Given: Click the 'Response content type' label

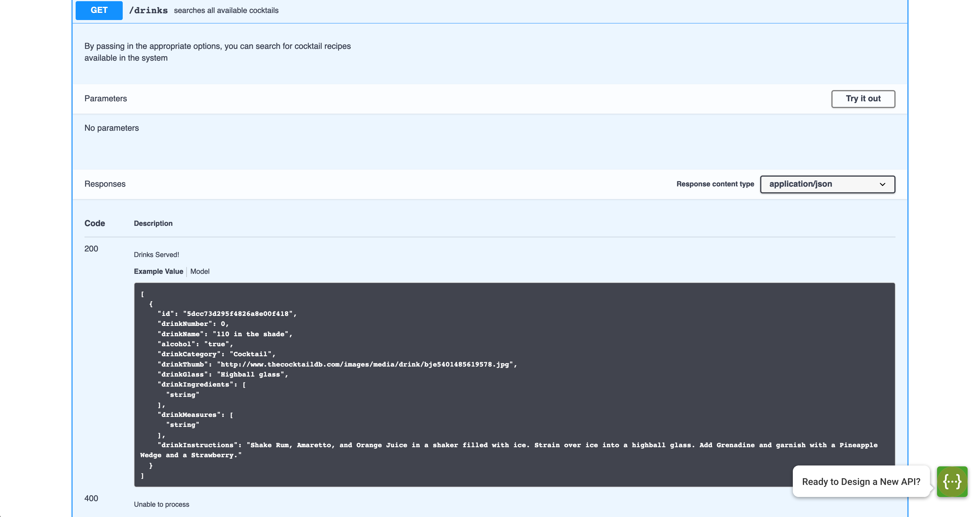Looking at the screenshot, I should 715,184.
